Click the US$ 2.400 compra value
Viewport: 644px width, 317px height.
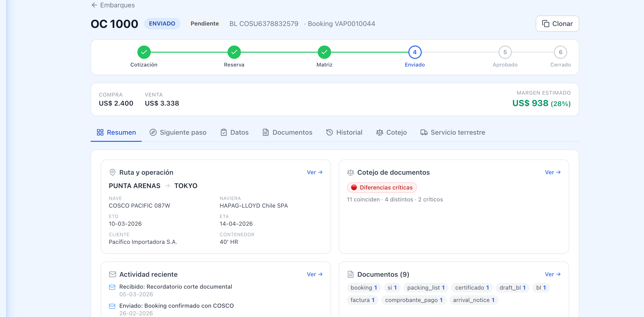click(116, 103)
